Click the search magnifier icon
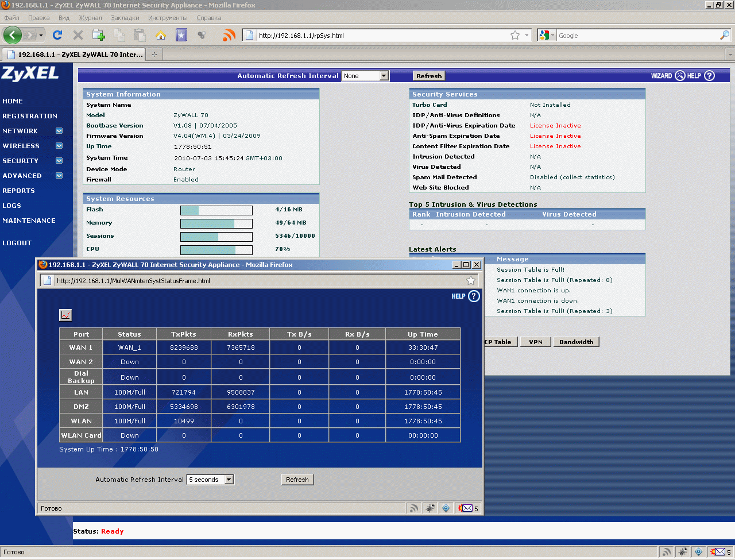 (725, 35)
